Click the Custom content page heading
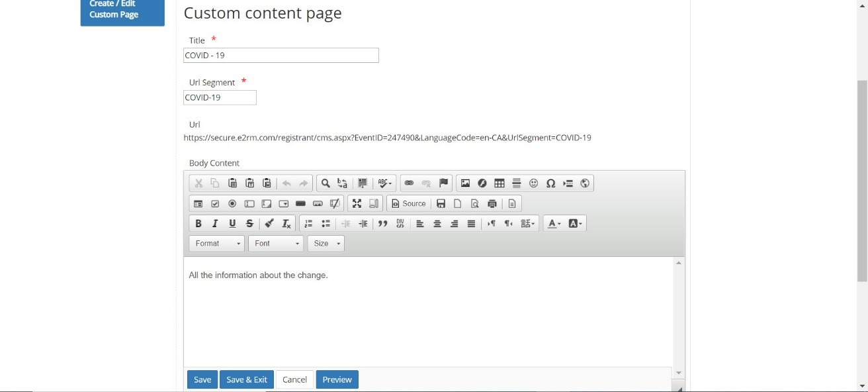Image resolution: width=868 pixels, height=392 pixels. click(263, 13)
